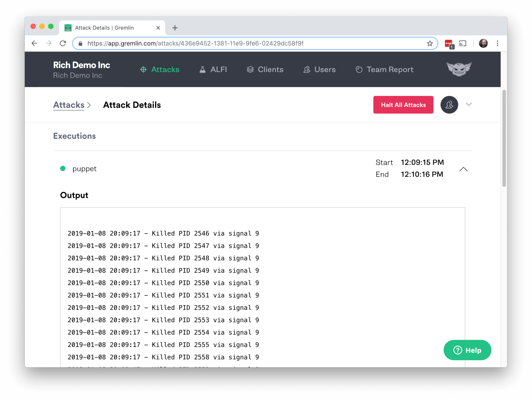Go back to previous page
Viewport: 532px width, 400px height.
tap(35, 43)
